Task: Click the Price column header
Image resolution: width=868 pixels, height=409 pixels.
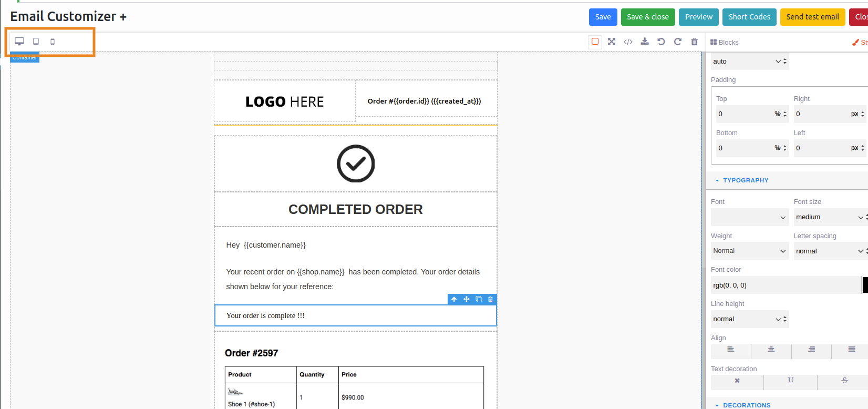Action: [x=349, y=374]
